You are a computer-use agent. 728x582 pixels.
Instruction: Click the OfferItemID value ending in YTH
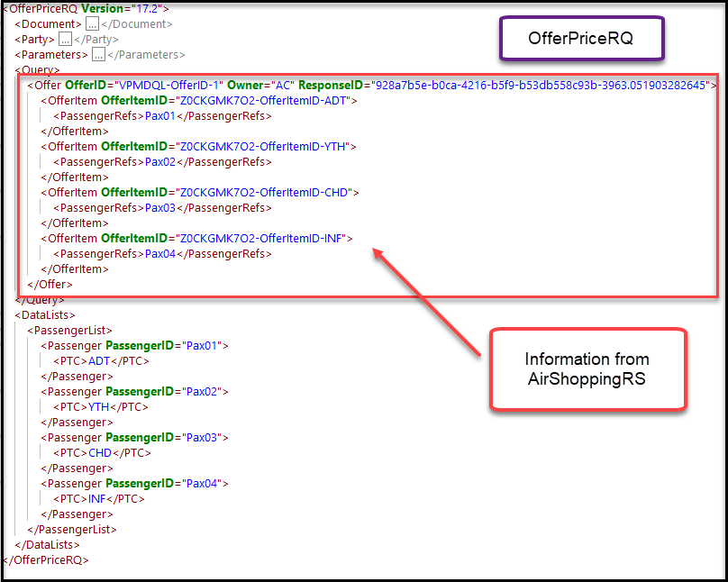(265, 147)
